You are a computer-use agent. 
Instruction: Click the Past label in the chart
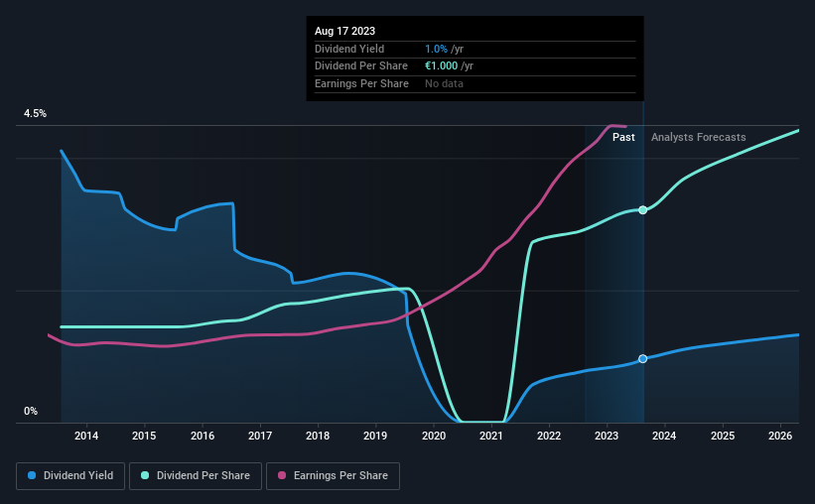(x=623, y=137)
